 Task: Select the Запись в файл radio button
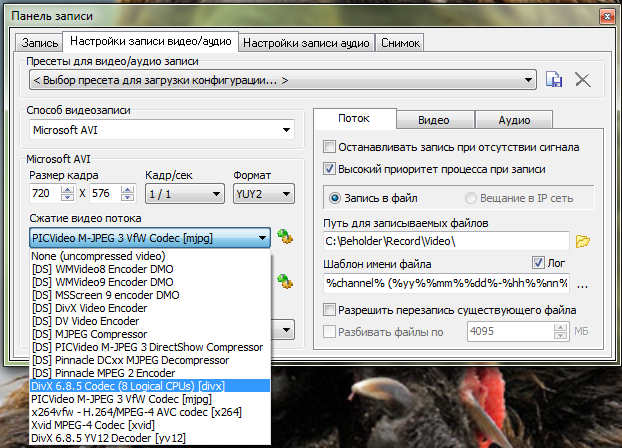(x=336, y=197)
